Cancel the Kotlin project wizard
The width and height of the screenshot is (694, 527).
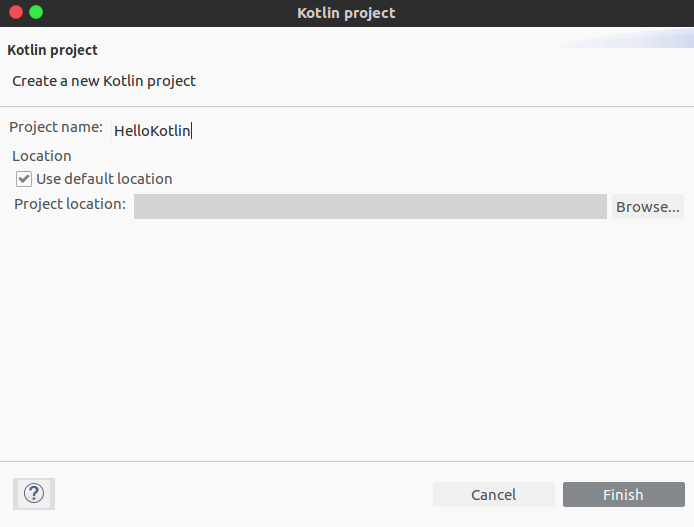click(x=494, y=494)
